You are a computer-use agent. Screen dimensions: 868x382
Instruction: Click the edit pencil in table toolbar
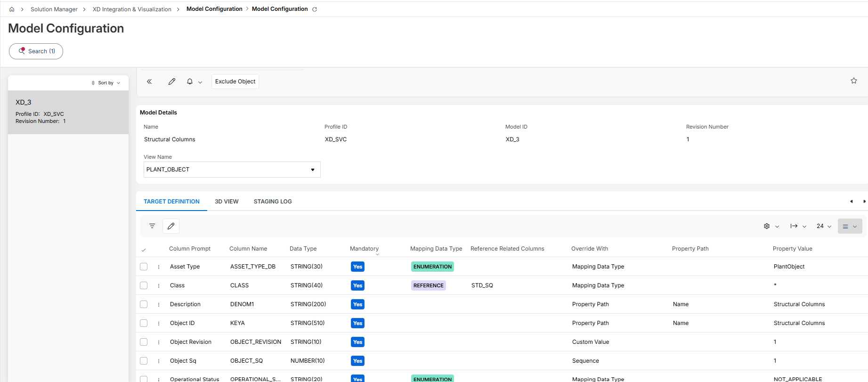coord(171,226)
